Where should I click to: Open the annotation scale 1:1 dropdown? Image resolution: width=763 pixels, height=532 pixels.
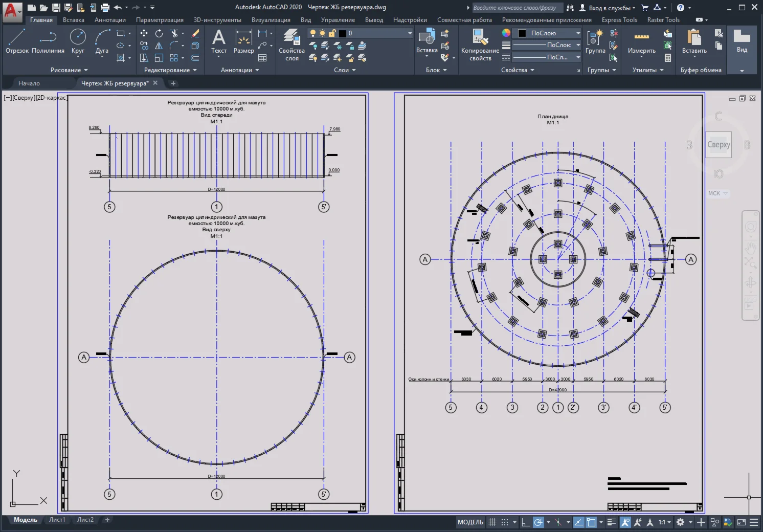pyautogui.click(x=664, y=522)
